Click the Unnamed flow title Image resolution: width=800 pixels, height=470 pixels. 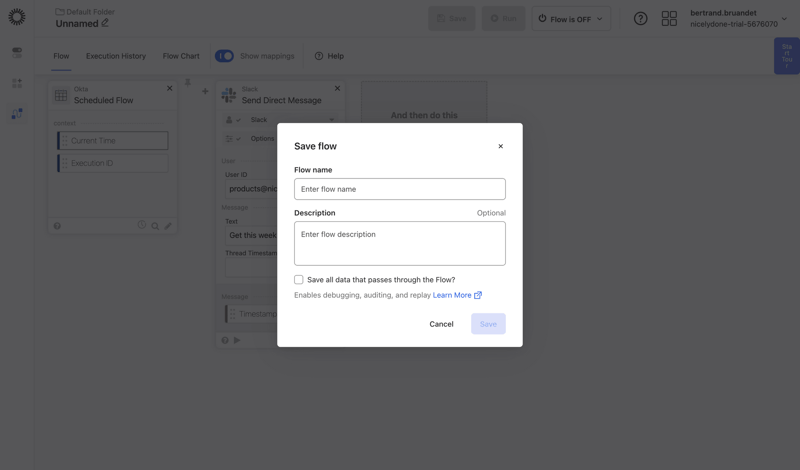coord(77,23)
